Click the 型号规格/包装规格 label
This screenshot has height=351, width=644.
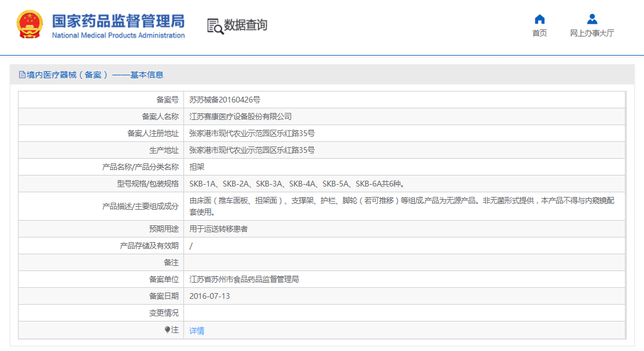tap(148, 184)
